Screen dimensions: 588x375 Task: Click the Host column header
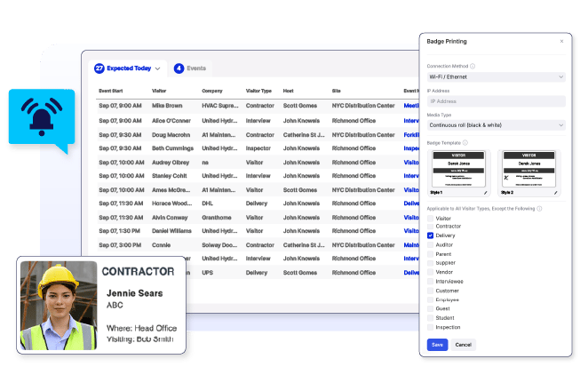coord(288,91)
